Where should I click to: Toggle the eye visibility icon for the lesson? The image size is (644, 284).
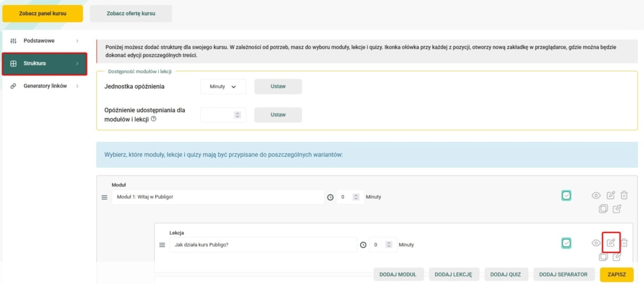[x=596, y=243]
